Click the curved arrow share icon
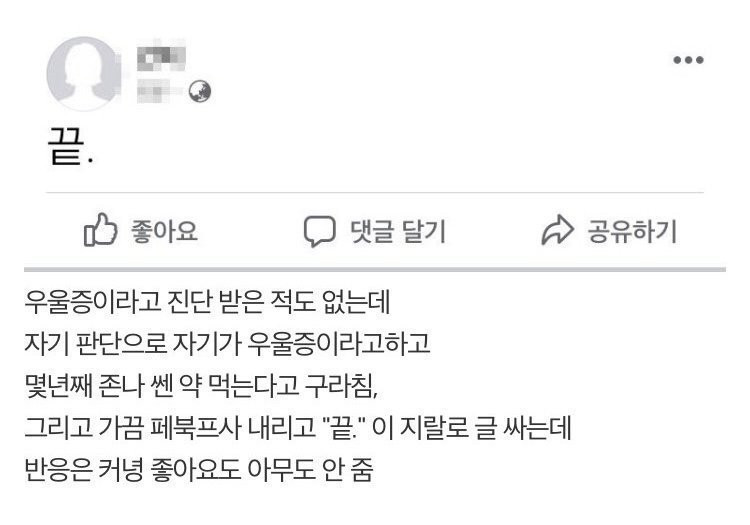This screenshot has height=525, width=750. (557, 230)
